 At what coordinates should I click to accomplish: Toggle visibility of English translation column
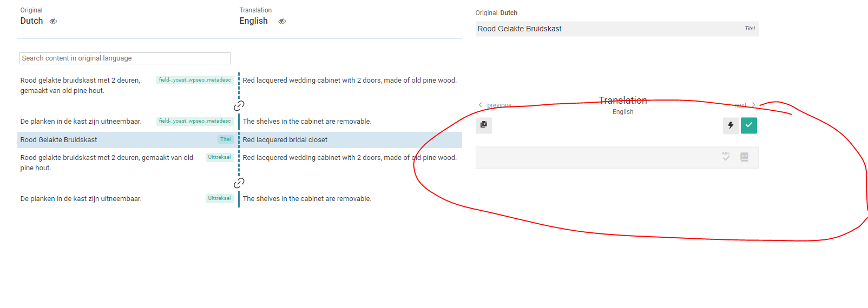282,22
